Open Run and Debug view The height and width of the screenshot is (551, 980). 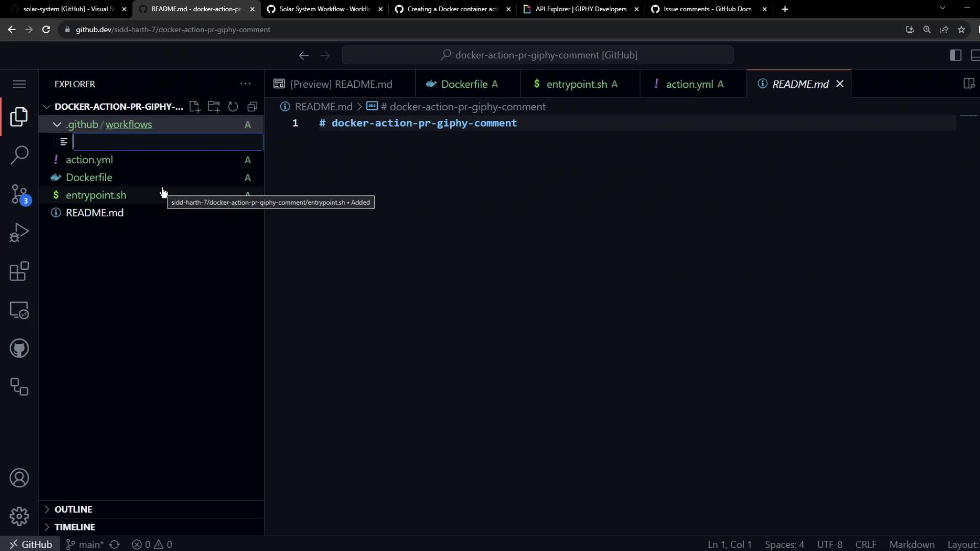pyautogui.click(x=19, y=233)
